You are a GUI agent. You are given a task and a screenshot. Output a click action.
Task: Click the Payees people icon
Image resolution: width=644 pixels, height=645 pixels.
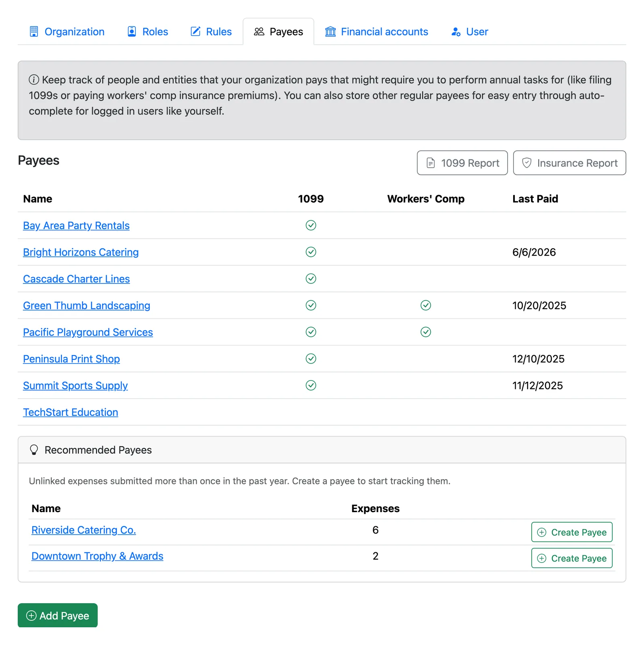click(259, 31)
